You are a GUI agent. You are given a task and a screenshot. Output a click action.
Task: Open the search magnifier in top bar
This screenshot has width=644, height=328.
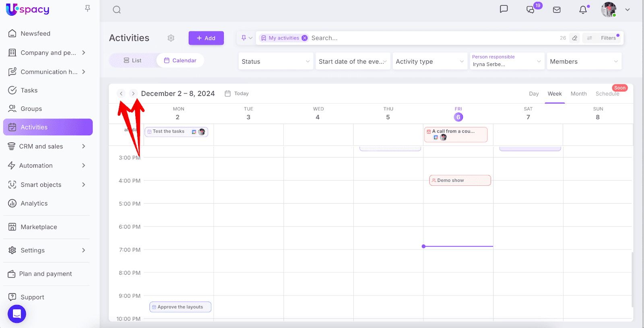117,10
